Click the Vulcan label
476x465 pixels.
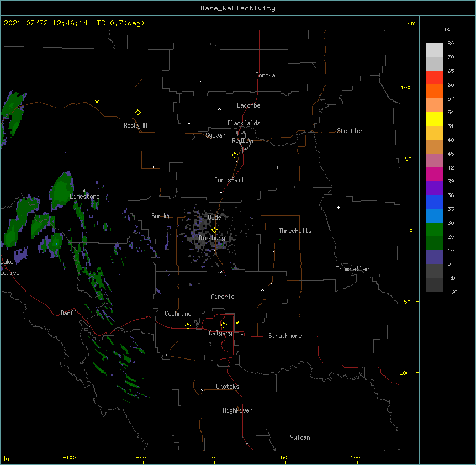(300, 437)
